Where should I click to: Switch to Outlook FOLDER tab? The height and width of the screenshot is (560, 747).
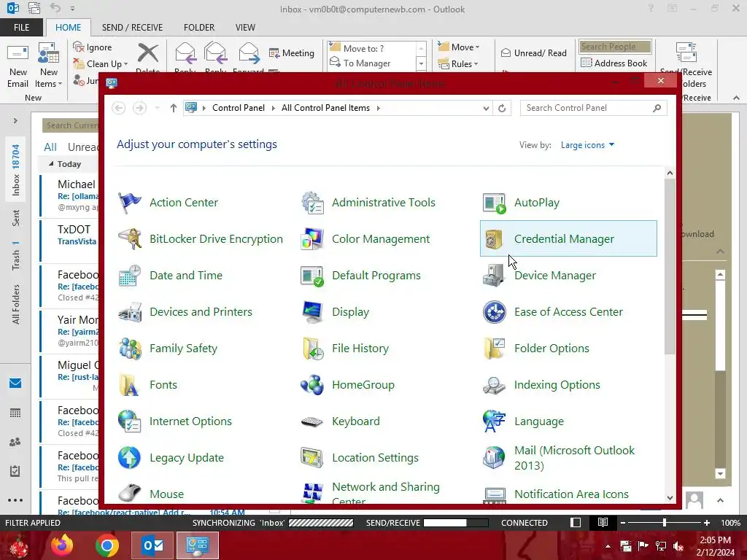click(199, 28)
